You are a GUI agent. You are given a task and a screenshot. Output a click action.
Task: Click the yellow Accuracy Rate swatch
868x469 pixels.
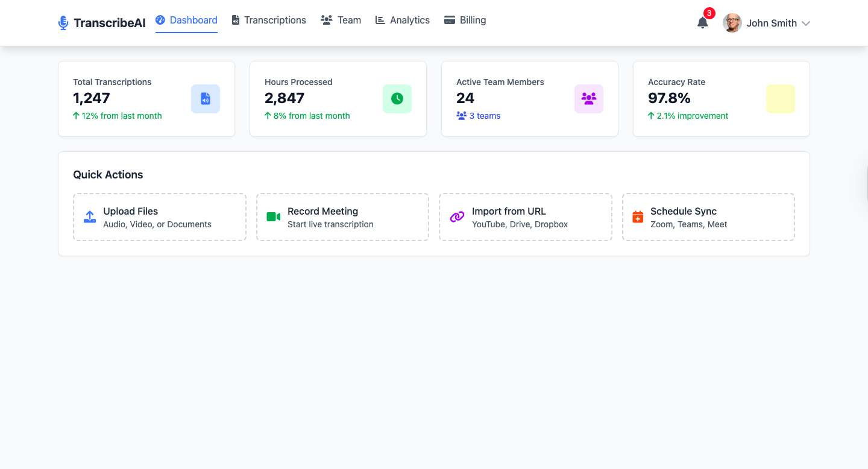pos(781,99)
